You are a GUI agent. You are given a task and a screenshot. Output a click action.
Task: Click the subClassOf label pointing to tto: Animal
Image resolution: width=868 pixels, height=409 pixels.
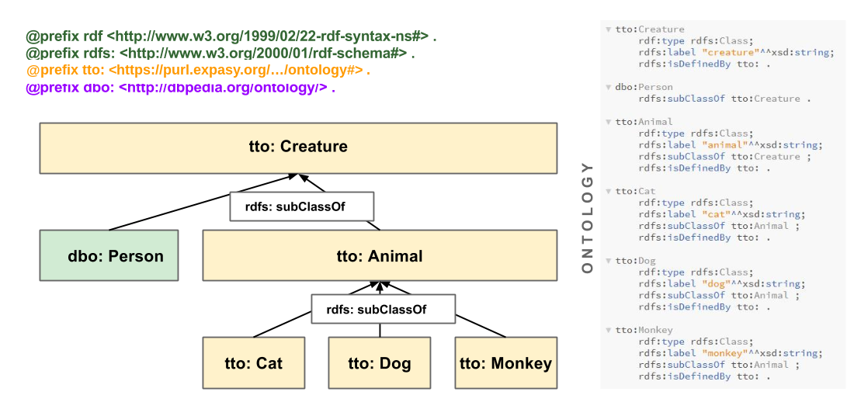(x=383, y=309)
